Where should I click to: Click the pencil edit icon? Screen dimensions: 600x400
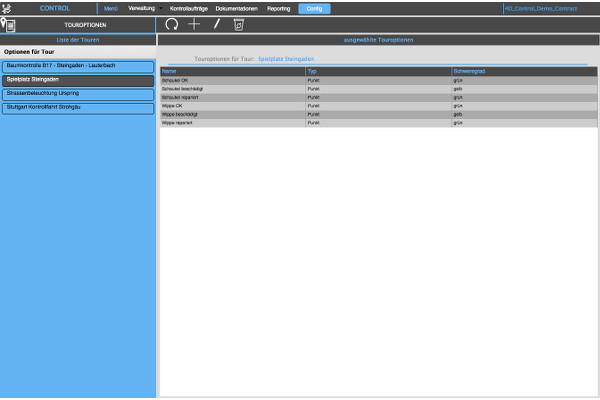[x=216, y=23]
